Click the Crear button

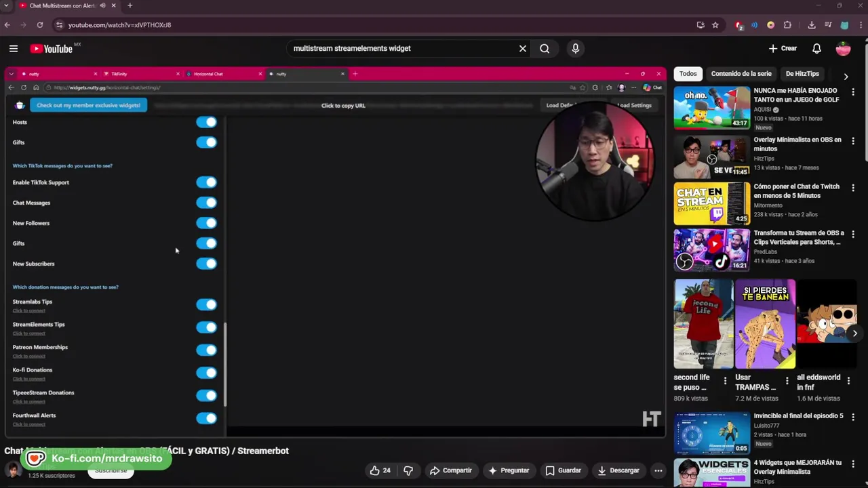coord(783,48)
